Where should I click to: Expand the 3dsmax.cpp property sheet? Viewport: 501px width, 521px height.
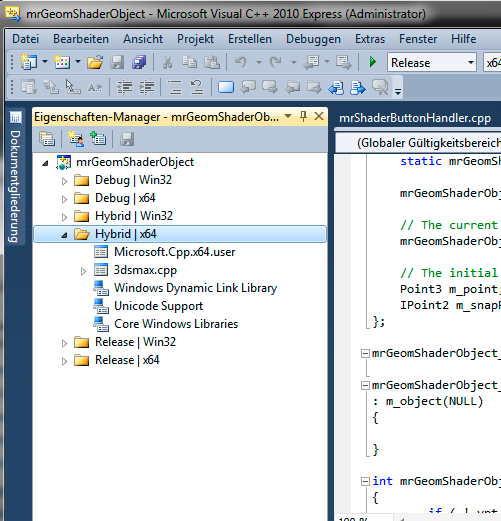point(83,271)
